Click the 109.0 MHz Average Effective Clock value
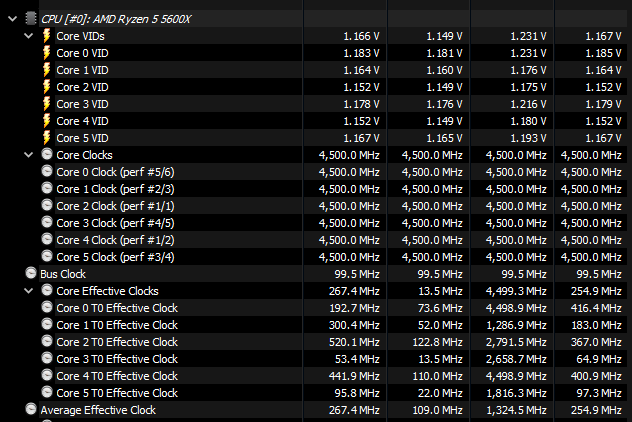Screen dimensions: 632x422 (x=437, y=410)
